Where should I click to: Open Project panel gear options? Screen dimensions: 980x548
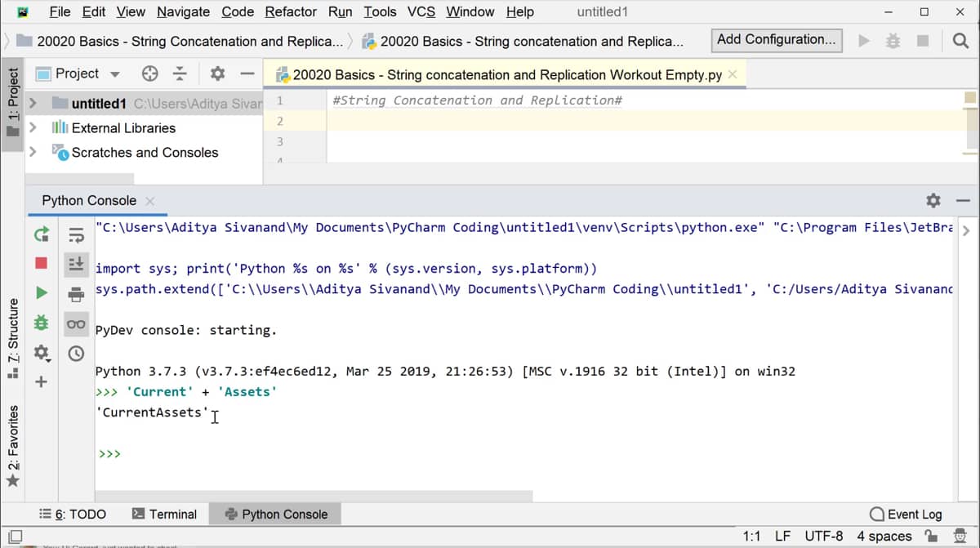(x=217, y=74)
